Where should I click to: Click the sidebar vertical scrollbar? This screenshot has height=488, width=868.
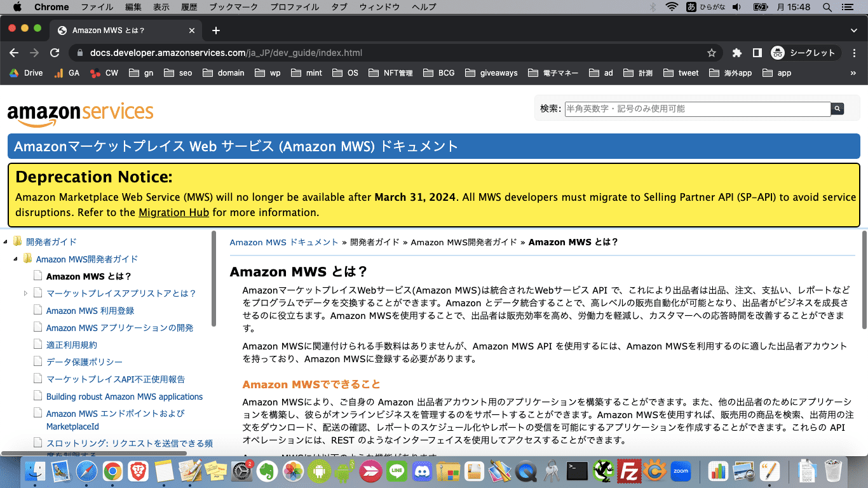[x=214, y=280]
